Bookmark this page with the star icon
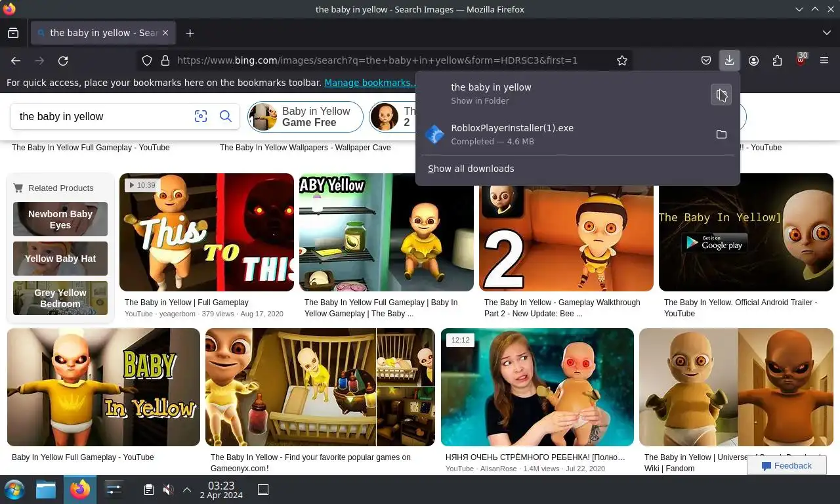Screen dimensions: 840x504 (622, 60)
